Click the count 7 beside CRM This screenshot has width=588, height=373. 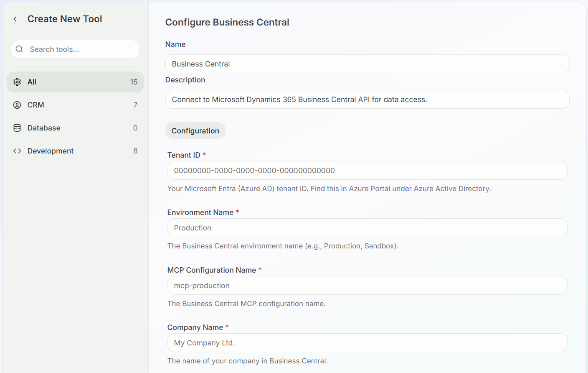tap(135, 105)
